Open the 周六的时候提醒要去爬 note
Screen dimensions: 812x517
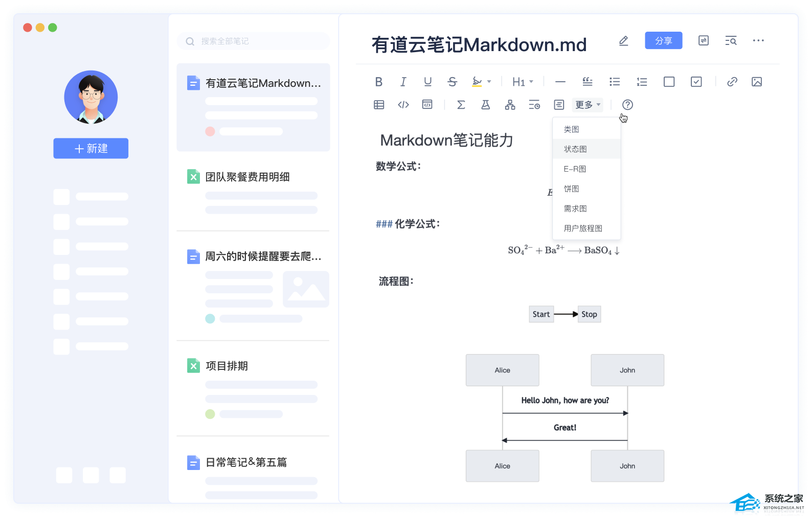pyautogui.click(x=253, y=286)
